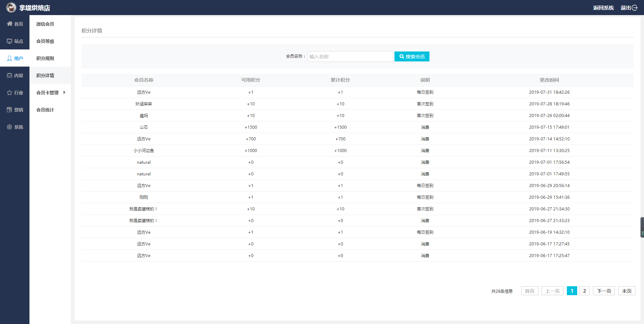This screenshot has height=324, width=644.
Task: Click the +1500 available points value for 山石
Action: click(x=251, y=127)
